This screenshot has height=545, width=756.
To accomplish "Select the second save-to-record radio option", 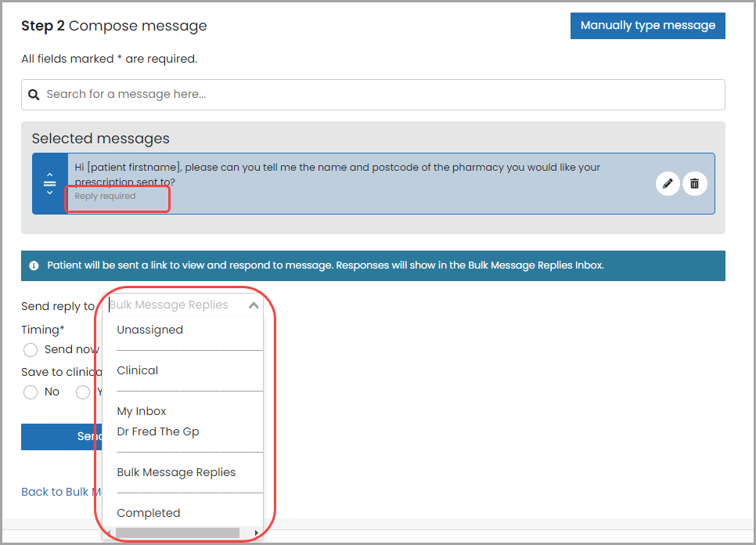I will (83, 392).
